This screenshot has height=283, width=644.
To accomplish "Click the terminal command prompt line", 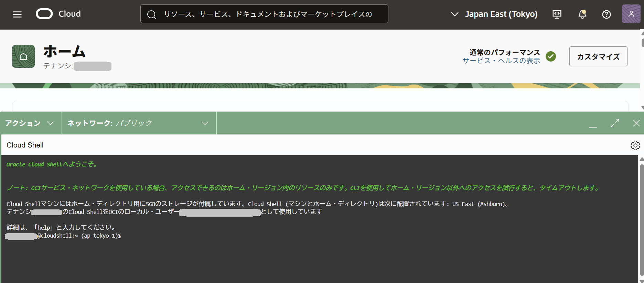I will click(206, 236).
